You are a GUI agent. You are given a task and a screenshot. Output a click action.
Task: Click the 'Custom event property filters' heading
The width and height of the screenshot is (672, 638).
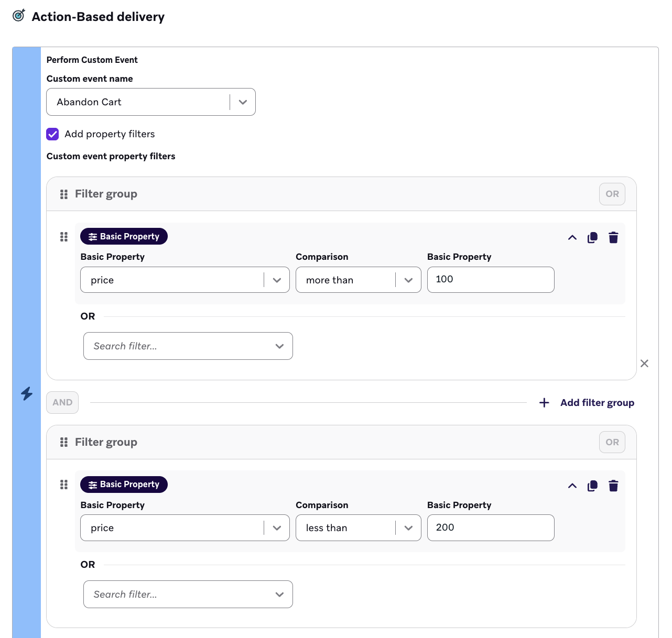click(x=111, y=156)
